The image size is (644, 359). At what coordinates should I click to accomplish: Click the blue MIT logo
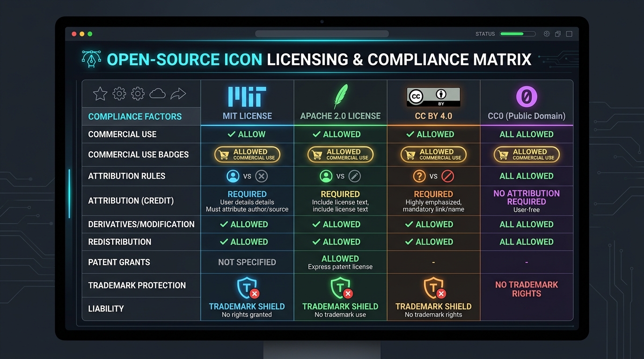[x=247, y=97]
